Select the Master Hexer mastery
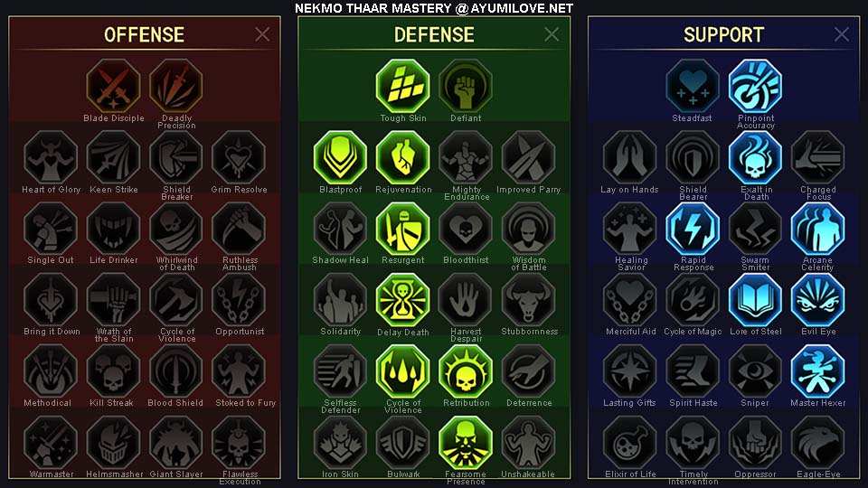 (x=817, y=371)
